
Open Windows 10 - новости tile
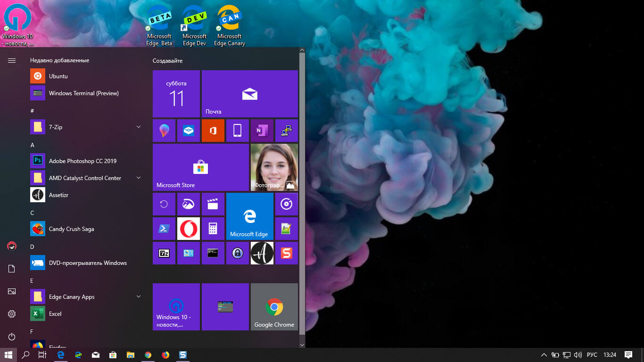click(176, 307)
